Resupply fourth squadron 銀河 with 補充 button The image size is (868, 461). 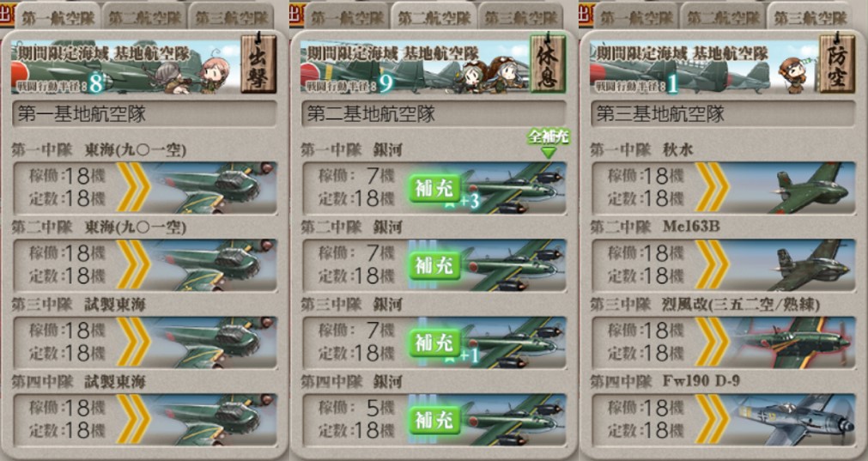[434, 420]
